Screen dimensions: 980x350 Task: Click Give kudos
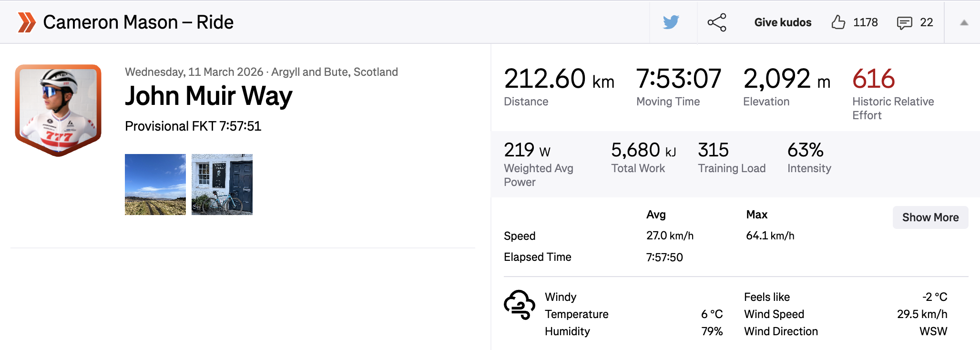pos(782,21)
